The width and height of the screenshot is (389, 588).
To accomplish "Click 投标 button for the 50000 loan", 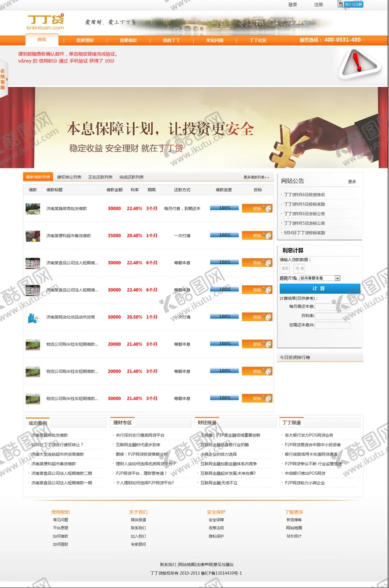I will pos(257,317).
